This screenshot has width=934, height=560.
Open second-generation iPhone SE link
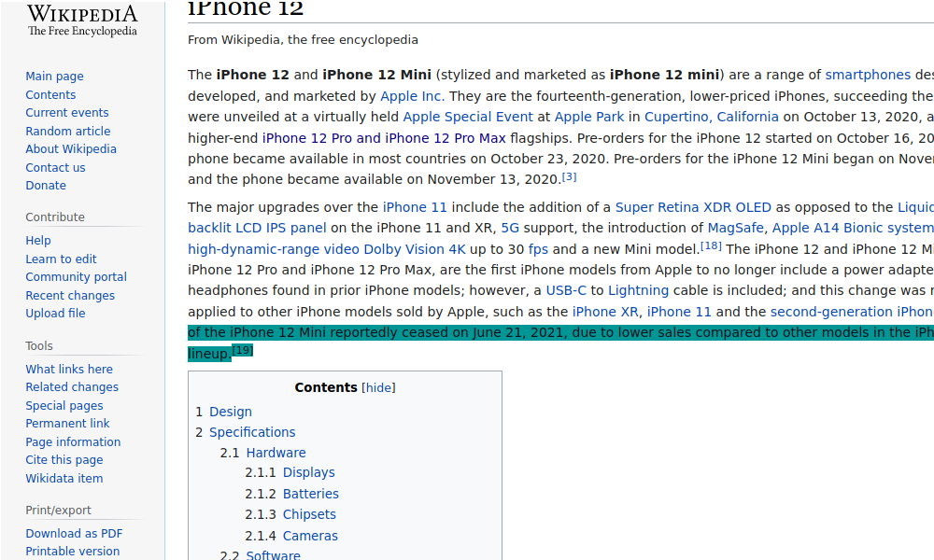(x=852, y=312)
